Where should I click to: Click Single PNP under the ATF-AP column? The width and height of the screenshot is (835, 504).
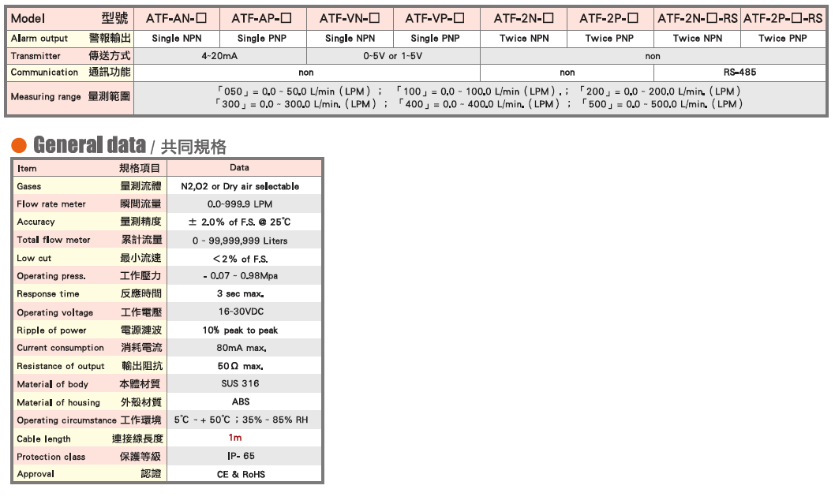tap(262, 38)
